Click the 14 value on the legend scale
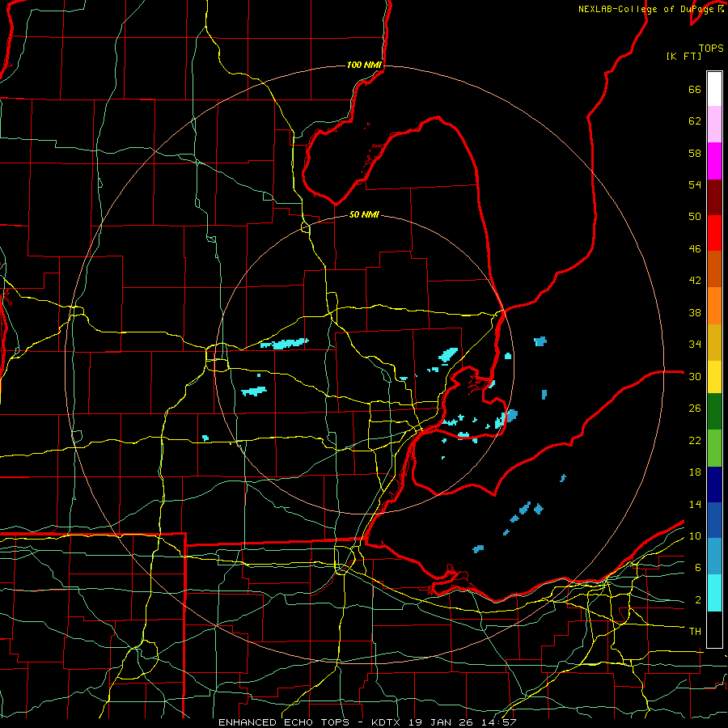 click(x=695, y=504)
